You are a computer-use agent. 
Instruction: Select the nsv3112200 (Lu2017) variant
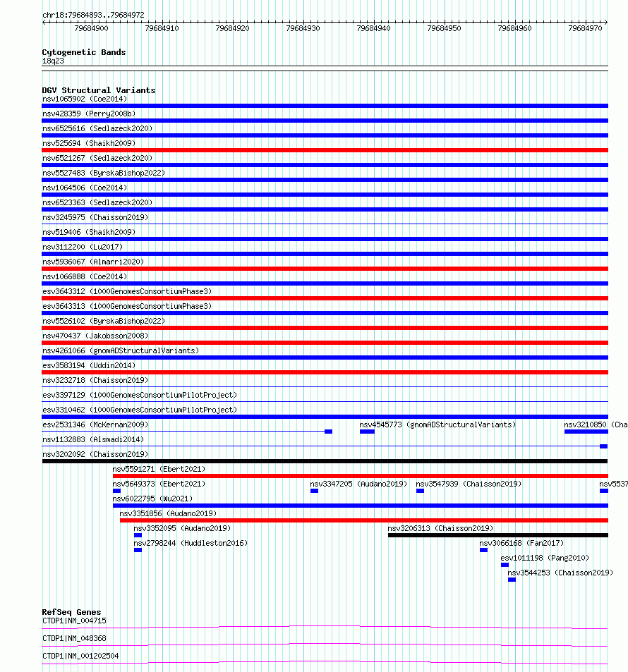[83, 247]
